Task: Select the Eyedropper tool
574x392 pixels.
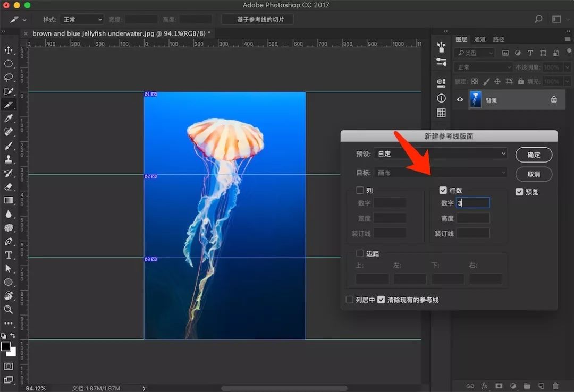Action: [x=9, y=118]
